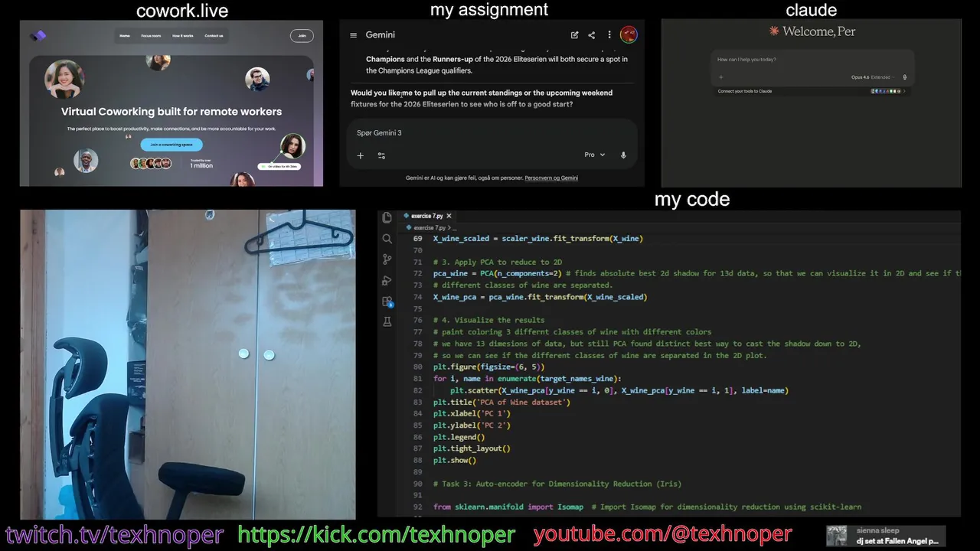Click the plt.legend() line in the editor
This screenshot has height=551, width=980.
pos(459,437)
